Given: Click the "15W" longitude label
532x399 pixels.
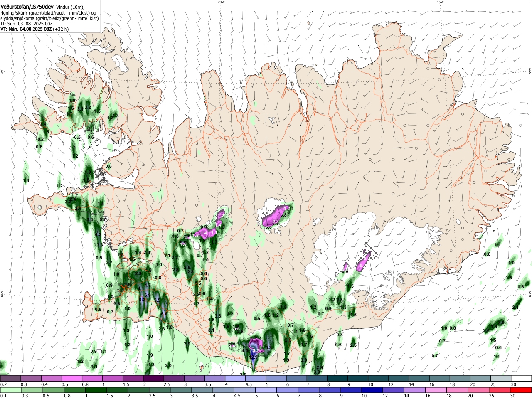Looking at the screenshot, I should click(x=440, y=2).
